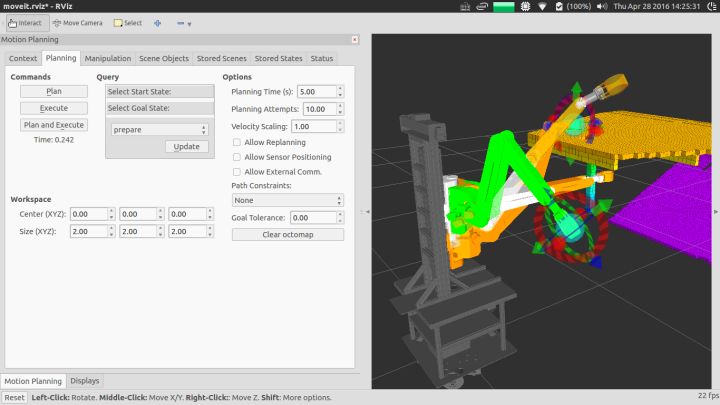This screenshot has height=405, width=720.
Task: Expand the Select Start State section
Action: (x=160, y=91)
